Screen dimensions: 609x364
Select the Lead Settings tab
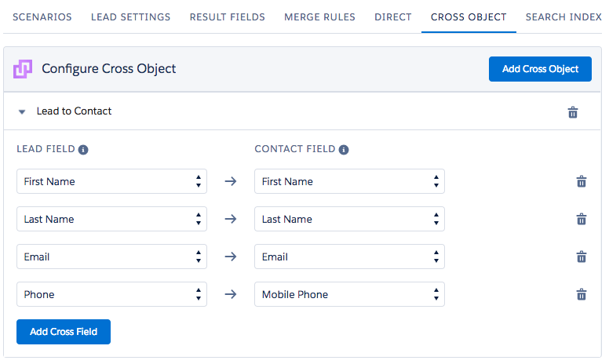pos(130,17)
